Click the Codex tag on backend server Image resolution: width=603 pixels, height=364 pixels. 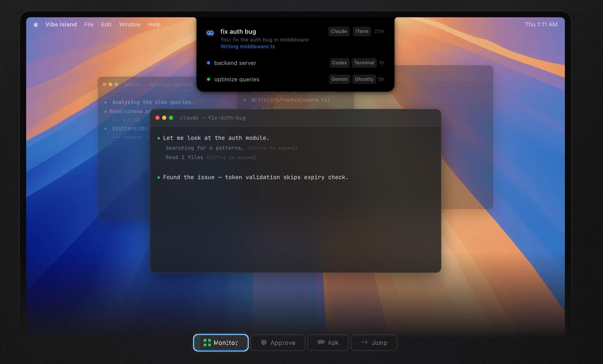click(x=339, y=63)
